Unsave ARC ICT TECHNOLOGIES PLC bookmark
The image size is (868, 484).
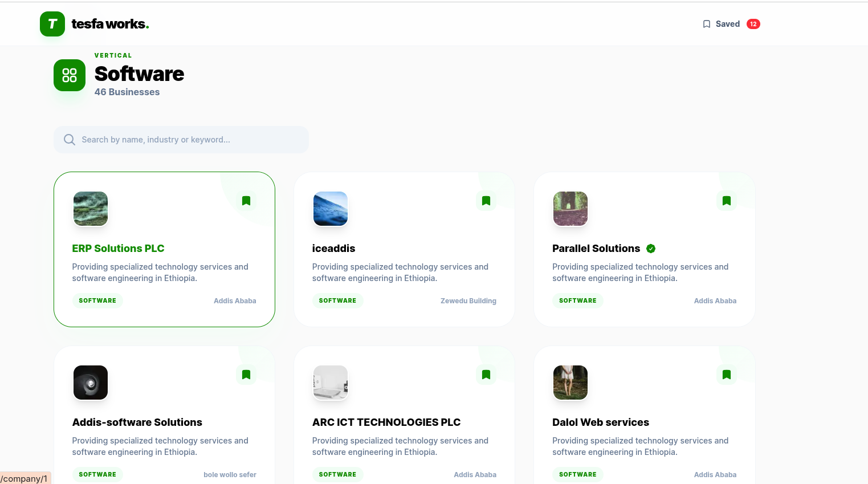[486, 375]
